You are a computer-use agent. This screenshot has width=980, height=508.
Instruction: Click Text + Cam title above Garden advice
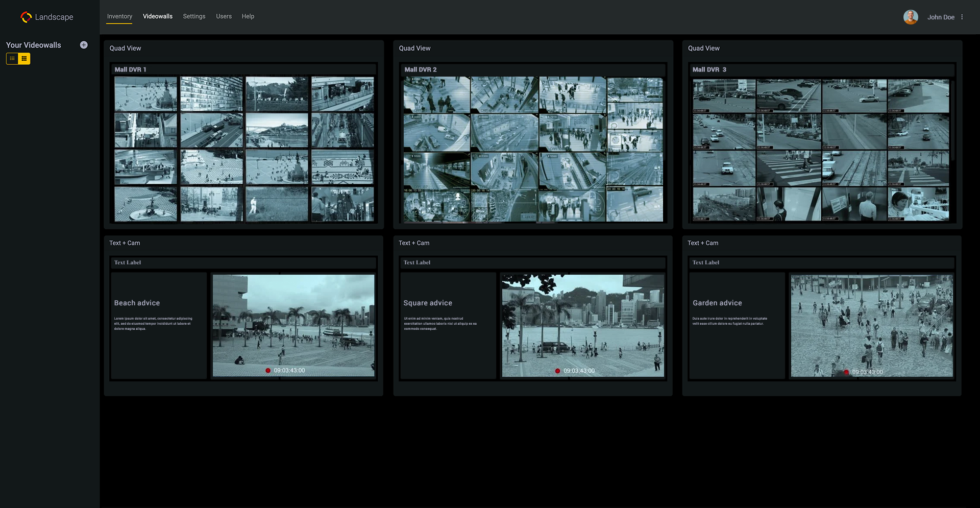click(x=703, y=243)
